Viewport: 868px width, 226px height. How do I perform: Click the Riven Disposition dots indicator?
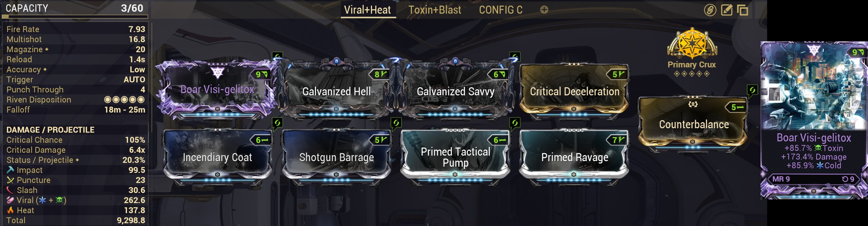[x=124, y=99]
